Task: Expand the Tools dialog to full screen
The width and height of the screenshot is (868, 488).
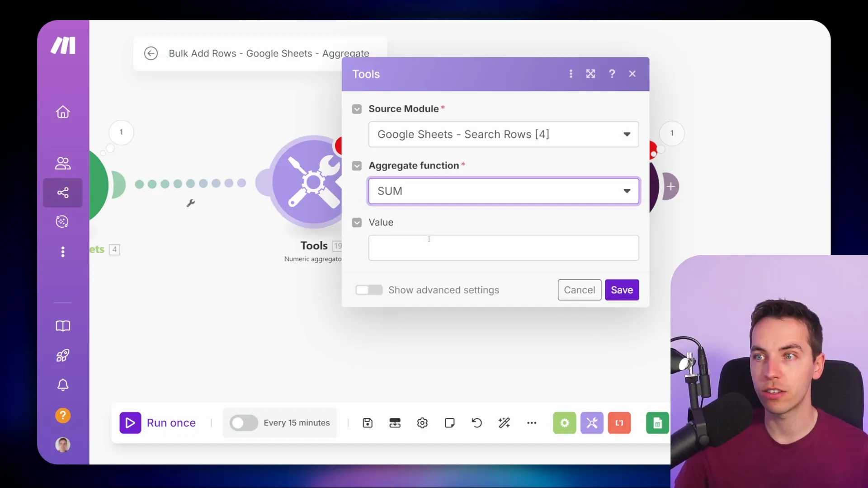Action: (591, 74)
